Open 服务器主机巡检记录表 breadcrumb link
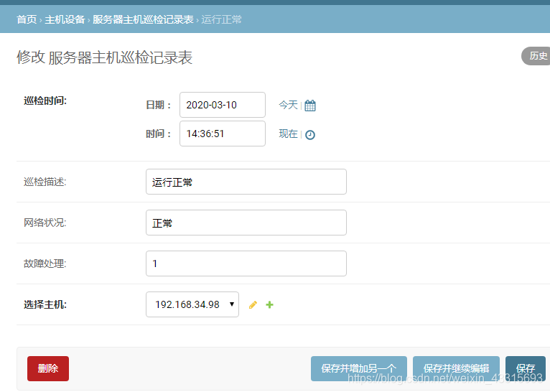Image resolution: width=550 pixels, height=392 pixels. (x=143, y=19)
